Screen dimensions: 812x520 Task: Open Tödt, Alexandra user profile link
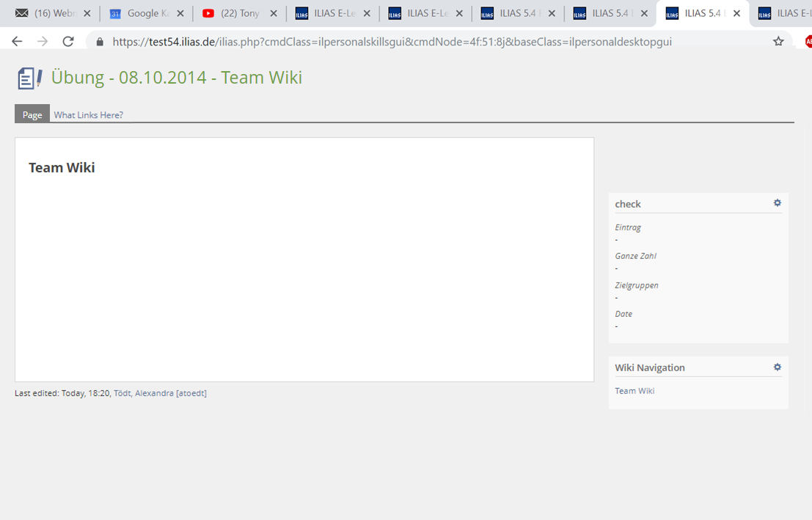pyautogui.click(x=160, y=393)
